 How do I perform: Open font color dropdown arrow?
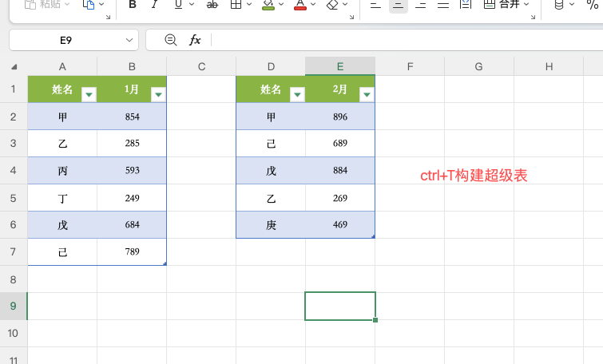313,4
